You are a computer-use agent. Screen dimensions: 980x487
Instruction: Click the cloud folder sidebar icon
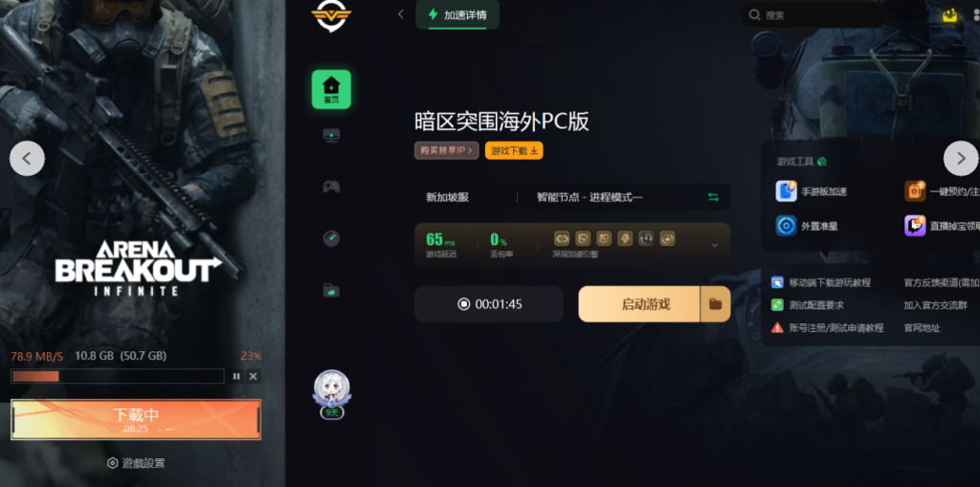(x=331, y=290)
